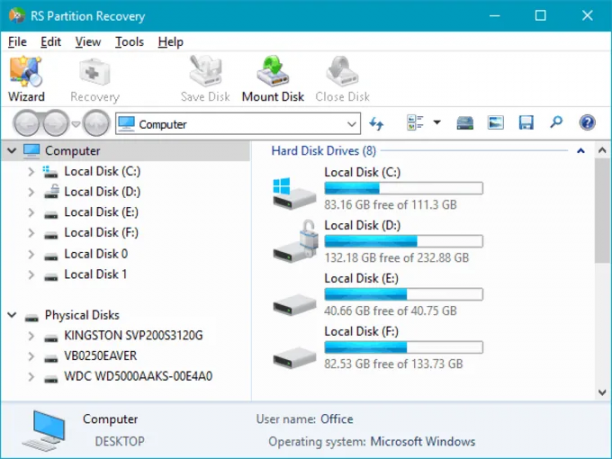This screenshot has height=459, width=612.
Task: Click Computer icon in the bottom info panel
Action: pyautogui.click(x=44, y=431)
